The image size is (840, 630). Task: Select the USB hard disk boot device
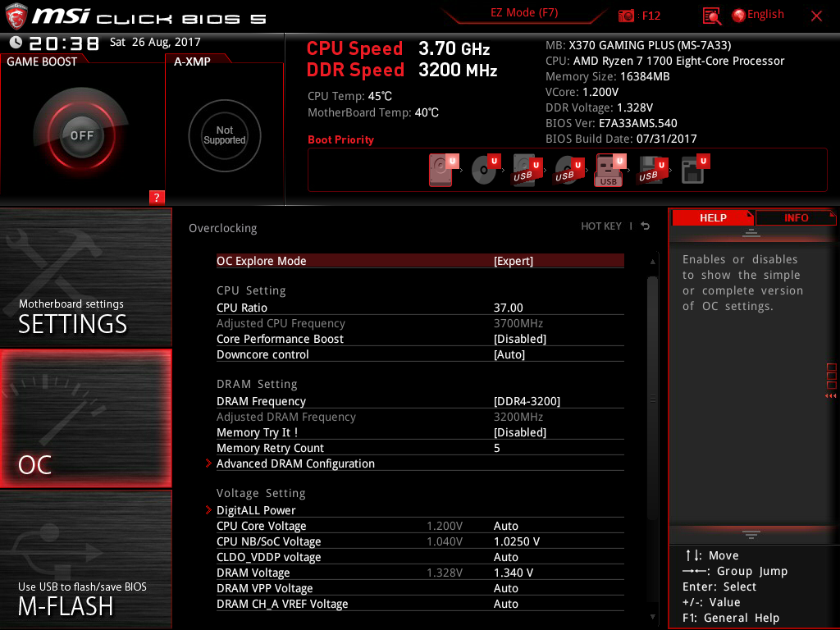point(527,170)
